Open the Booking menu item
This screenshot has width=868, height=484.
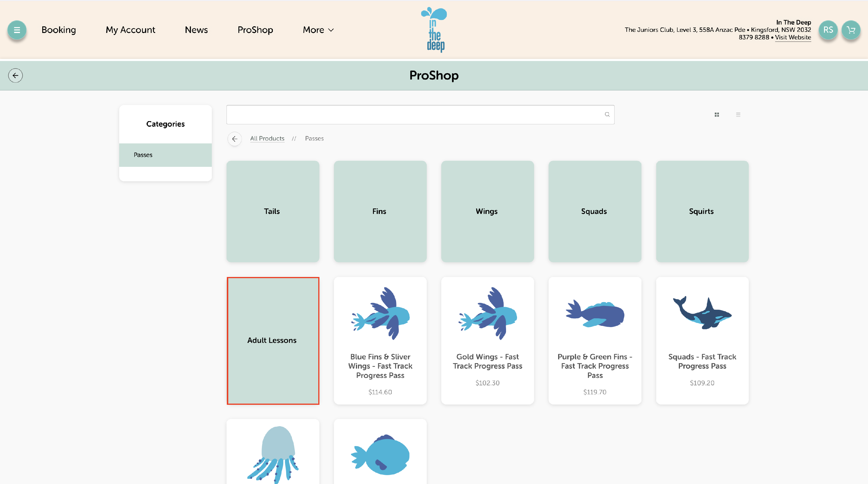click(59, 30)
